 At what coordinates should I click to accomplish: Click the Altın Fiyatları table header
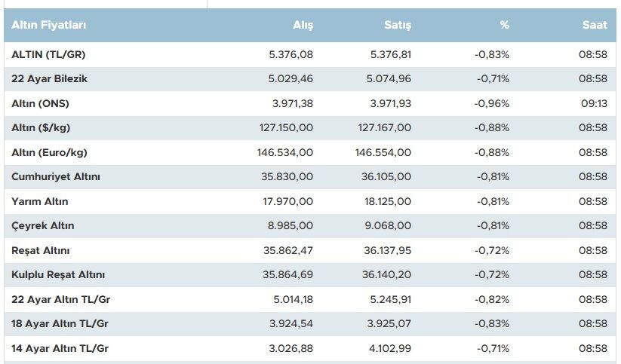49,25
